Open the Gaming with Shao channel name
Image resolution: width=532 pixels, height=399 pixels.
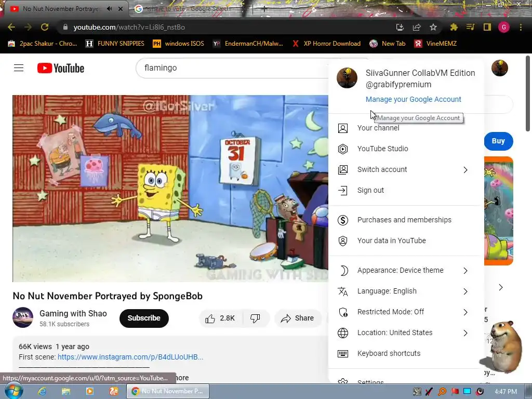click(x=73, y=313)
